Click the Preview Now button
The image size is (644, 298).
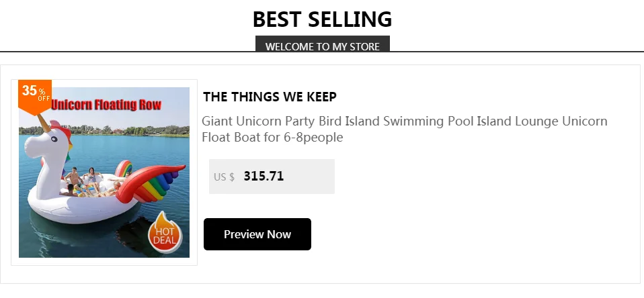pyautogui.click(x=257, y=234)
